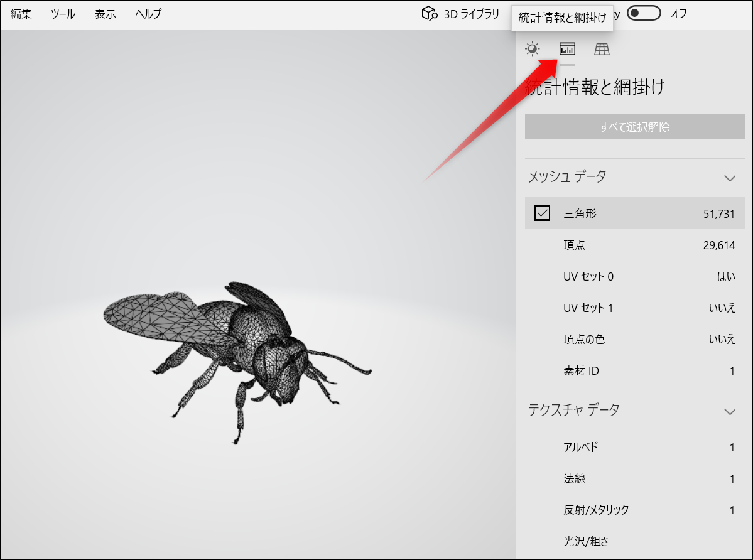
Task: Uncheck the 三角形 checkbox
Action: [x=542, y=213]
